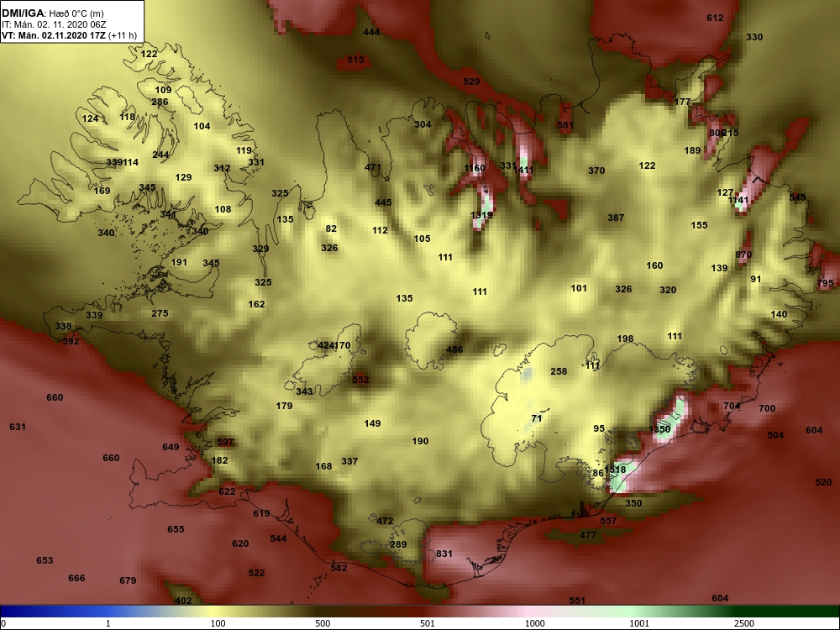840x630 pixels.
Task: Click the 370 map value
Action: (596, 171)
